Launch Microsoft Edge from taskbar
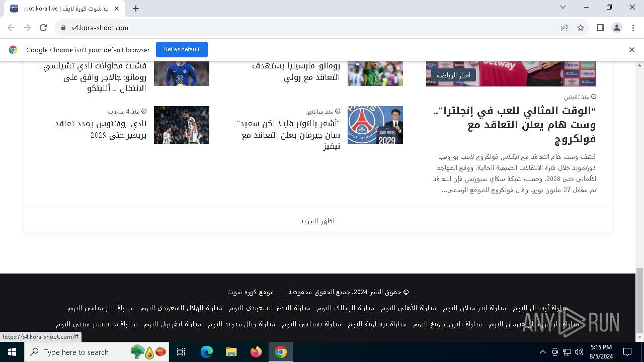This screenshot has height=362, width=644. coord(207,352)
